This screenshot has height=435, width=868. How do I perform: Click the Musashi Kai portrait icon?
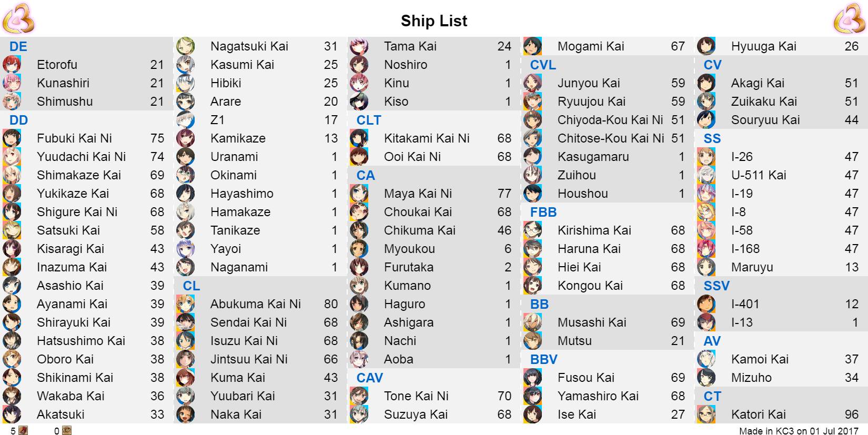tap(532, 322)
